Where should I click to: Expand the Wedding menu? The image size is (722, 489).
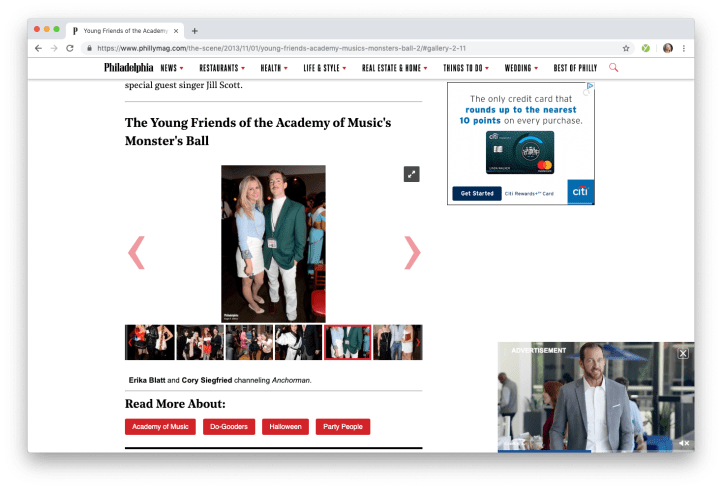click(521, 68)
